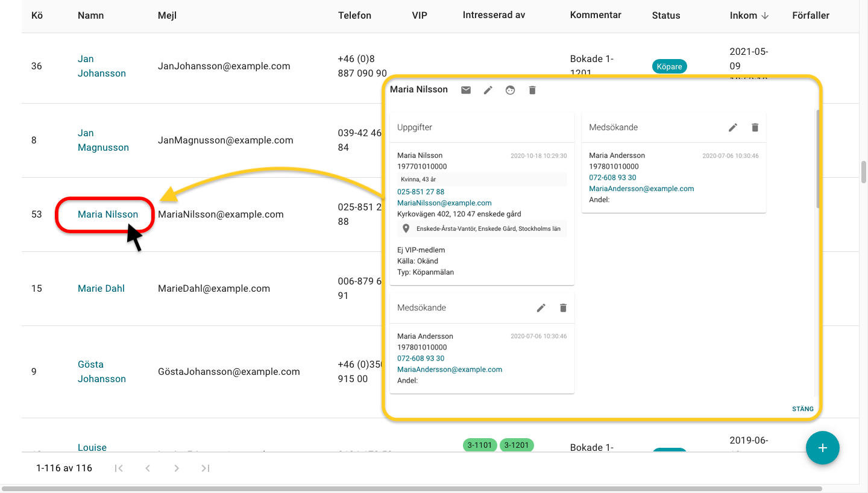Click the 1-116 av 116 pagination text
Image resolution: width=868 pixels, height=493 pixels.
coord(64,468)
